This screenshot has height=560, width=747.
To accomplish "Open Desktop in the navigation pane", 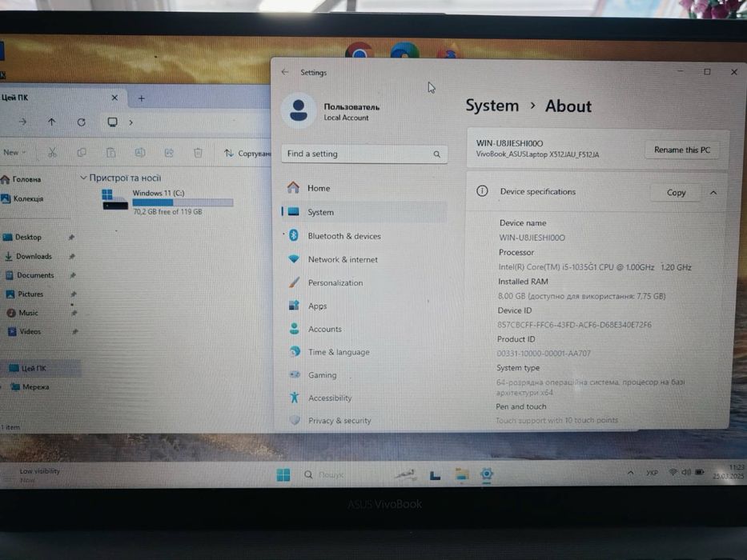I will click(23, 237).
